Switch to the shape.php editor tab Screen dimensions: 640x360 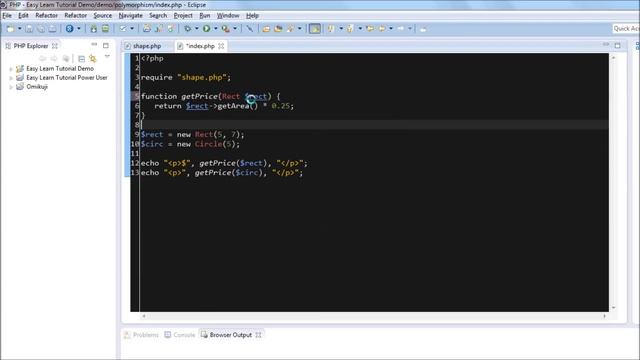147,46
